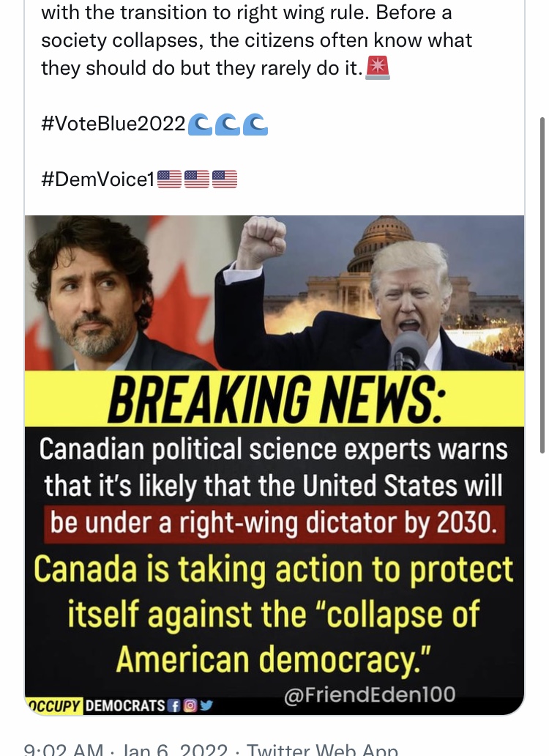Click the Facebook icon beside Occupy Democrats
The width and height of the screenshot is (549, 756).
click(x=175, y=706)
